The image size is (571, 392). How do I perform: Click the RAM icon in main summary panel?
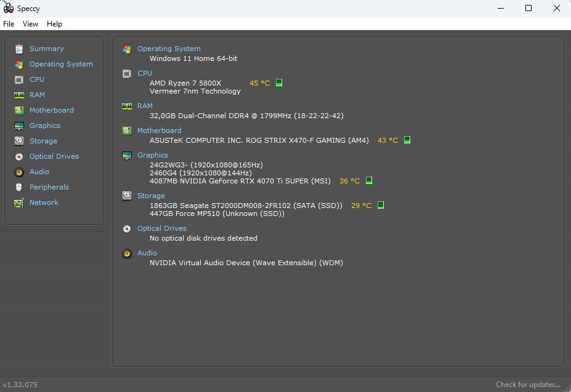point(127,106)
